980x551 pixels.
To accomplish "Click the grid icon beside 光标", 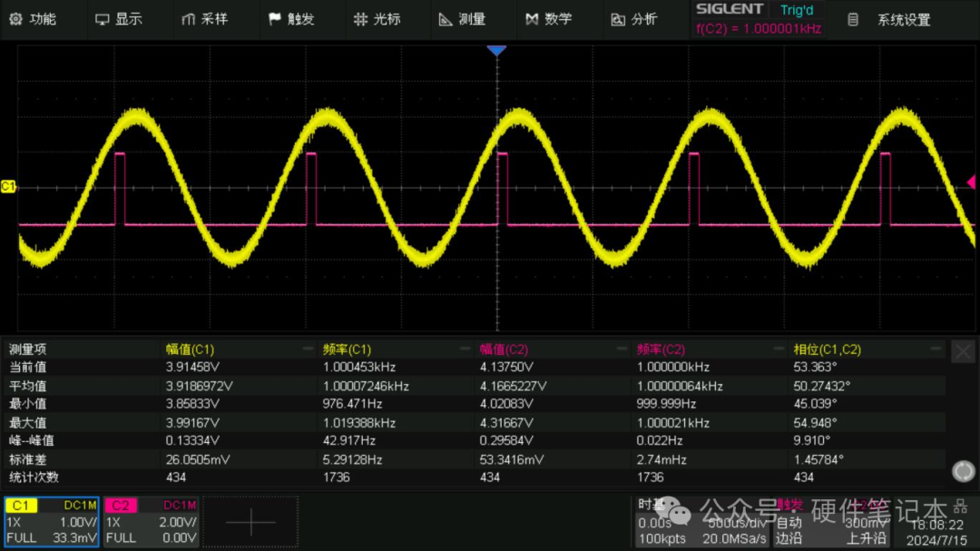I will point(360,19).
